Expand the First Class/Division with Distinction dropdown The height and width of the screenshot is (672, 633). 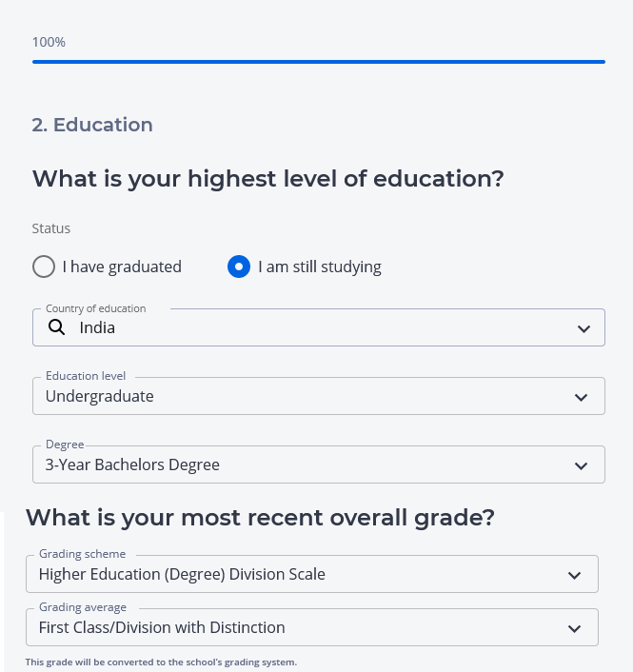click(x=295, y=627)
